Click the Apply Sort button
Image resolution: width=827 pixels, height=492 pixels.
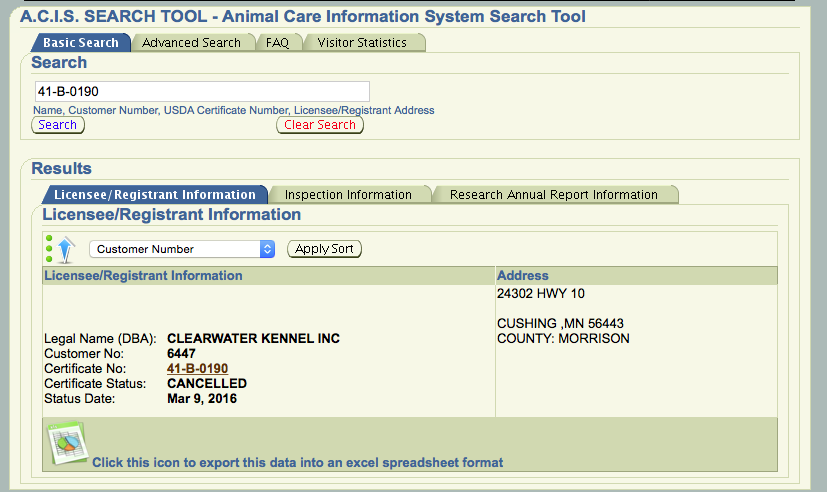324,249
